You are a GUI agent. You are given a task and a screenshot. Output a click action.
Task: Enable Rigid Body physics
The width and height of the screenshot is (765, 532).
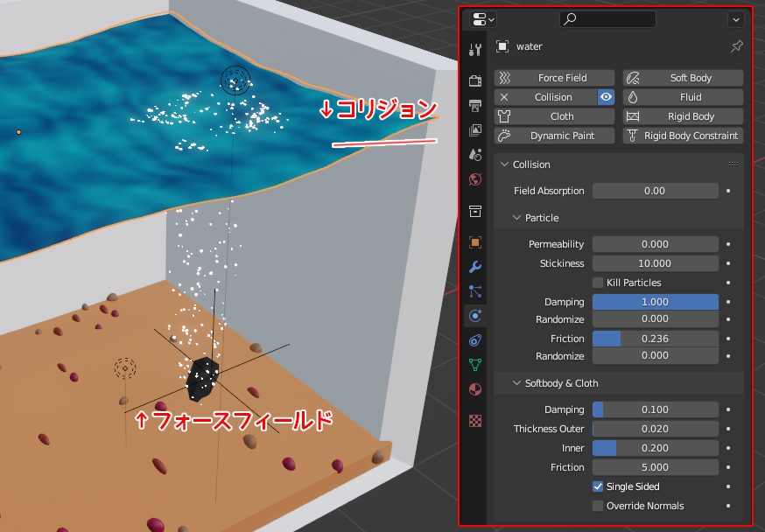point(683,116)
